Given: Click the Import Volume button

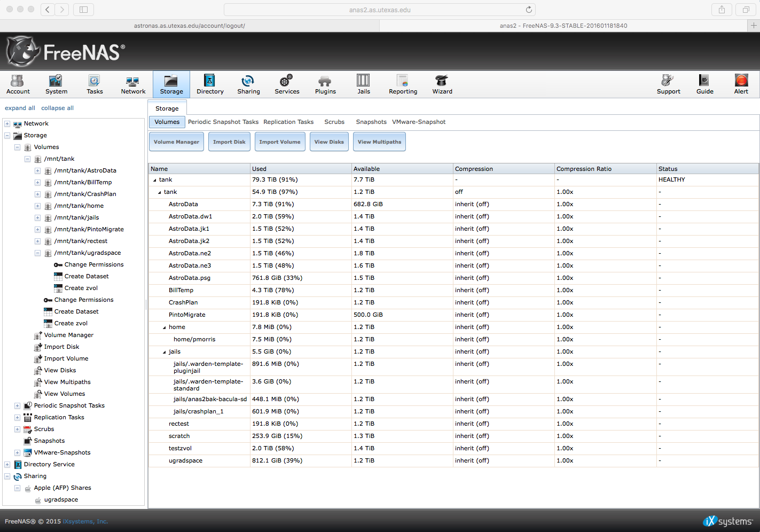Looking at the screenshot, I should pos(280,142).
